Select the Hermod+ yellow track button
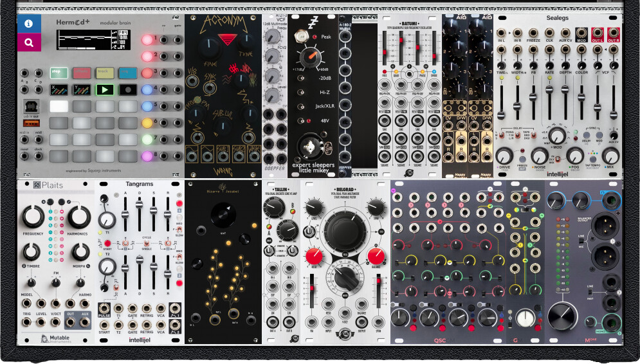 (105, 73)
